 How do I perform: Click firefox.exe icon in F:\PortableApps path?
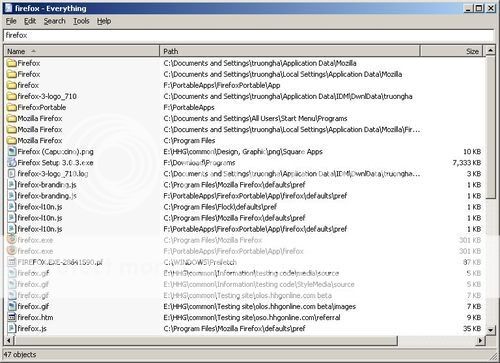(12, 251)
